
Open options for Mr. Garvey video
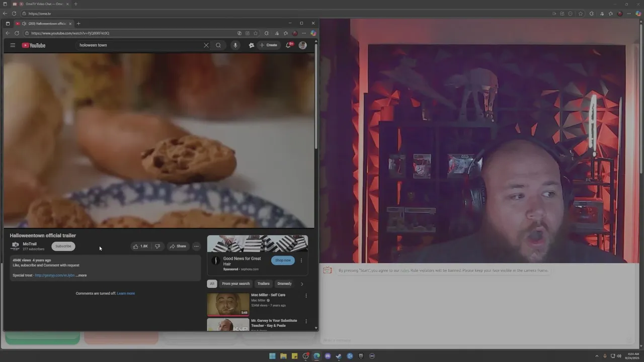tap(306, 321)
